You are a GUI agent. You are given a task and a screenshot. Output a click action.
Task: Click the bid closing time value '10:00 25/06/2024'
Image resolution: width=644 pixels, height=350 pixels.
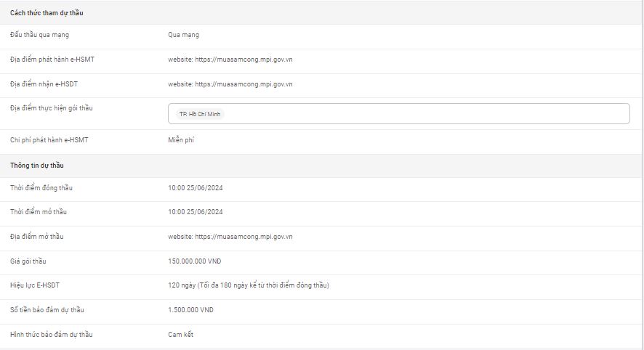[195, 188]
